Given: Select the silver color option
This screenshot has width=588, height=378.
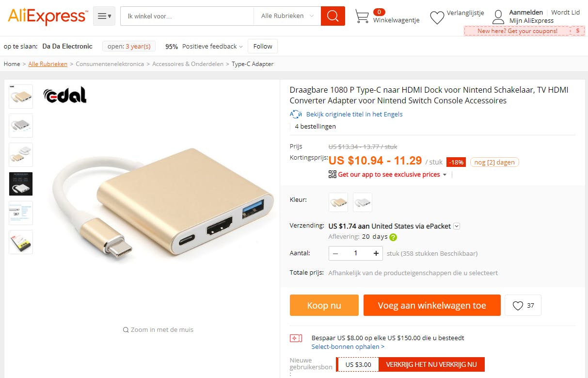Looking at the screenshot, I should 362,202.
